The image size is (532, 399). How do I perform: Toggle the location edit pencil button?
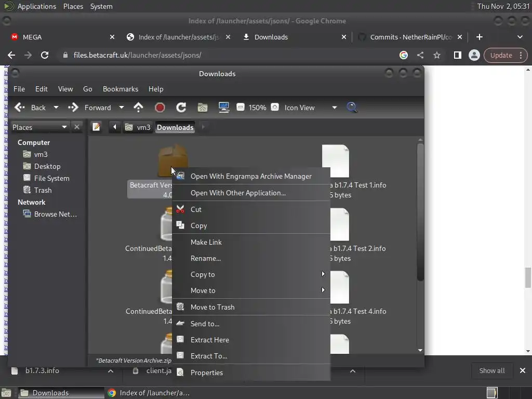(x=96, y=127)
